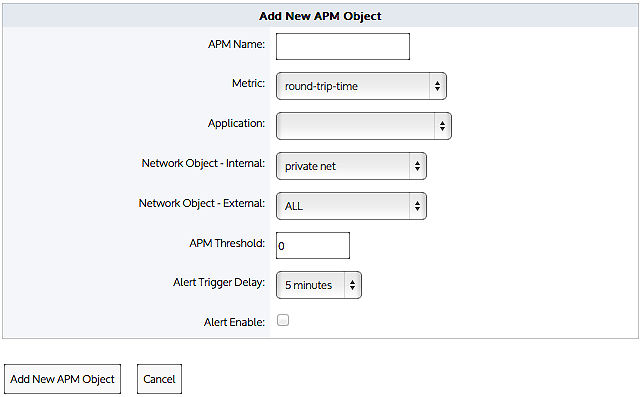This screenshot has height=397, width=643.
Task: Click the "Alert Enable:" label
Action: tap(234, 322)
